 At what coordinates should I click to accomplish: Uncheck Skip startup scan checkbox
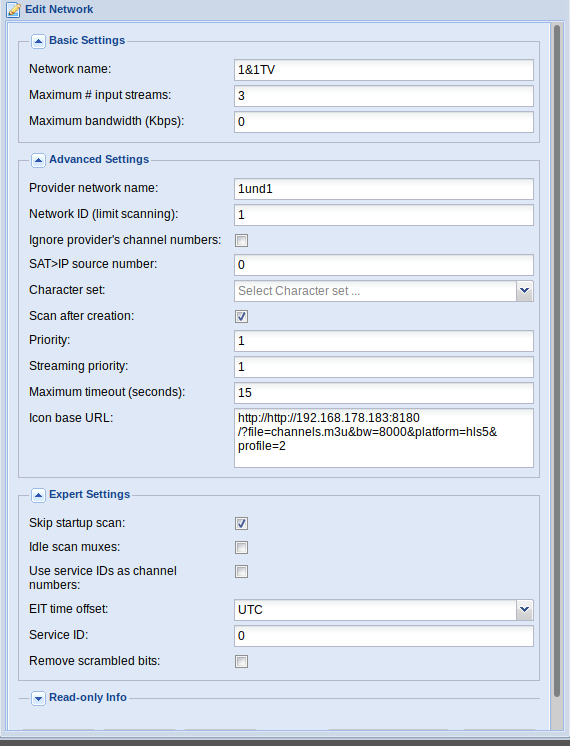click(x=241, y=523)
